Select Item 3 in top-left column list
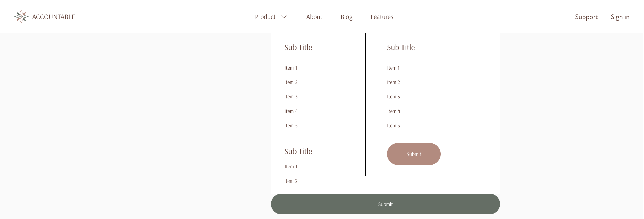The height and width of the screenshot is (219, 644). [x=291, y=97]
